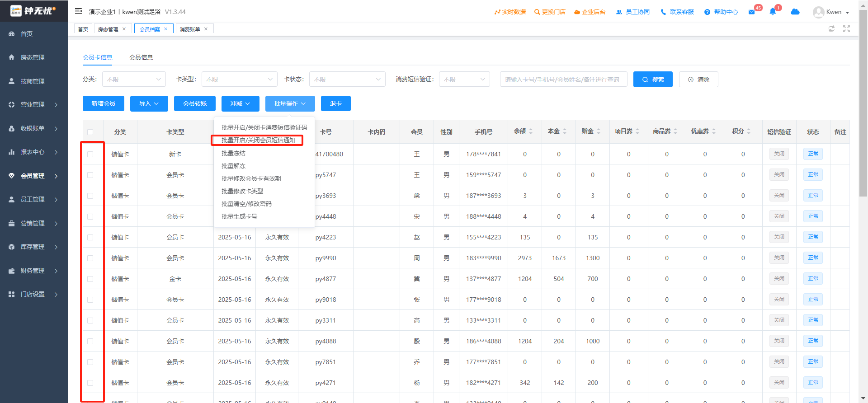Select 批量修改会员卡有效期 menu item

(x=264, y=178)
